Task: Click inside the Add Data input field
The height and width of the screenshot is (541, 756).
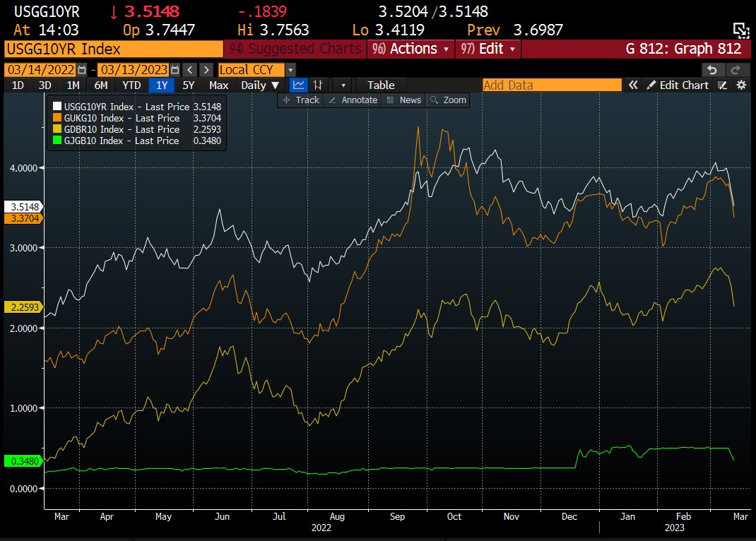Action: click(x=551, y=84)
